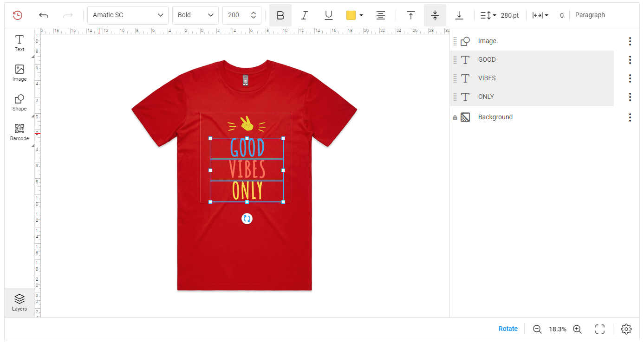Click the rotate handle below the selection
Viewport: 644px width, 343px height.
[247, 219]
